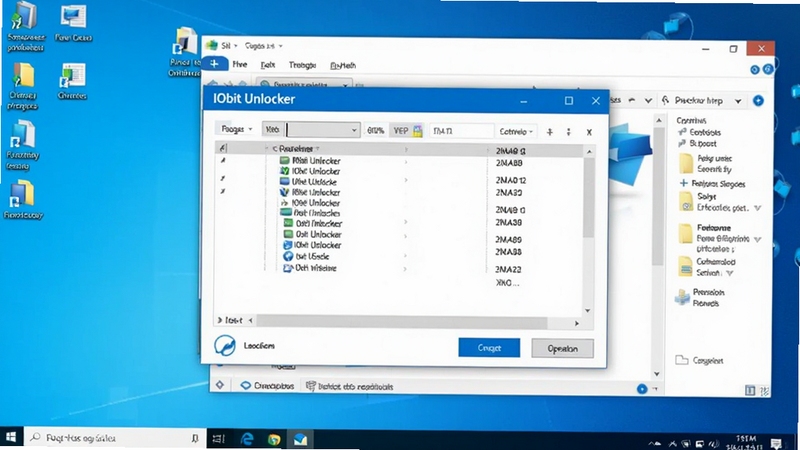Launch Google Chrome from the taskbar

pos(274,439)
